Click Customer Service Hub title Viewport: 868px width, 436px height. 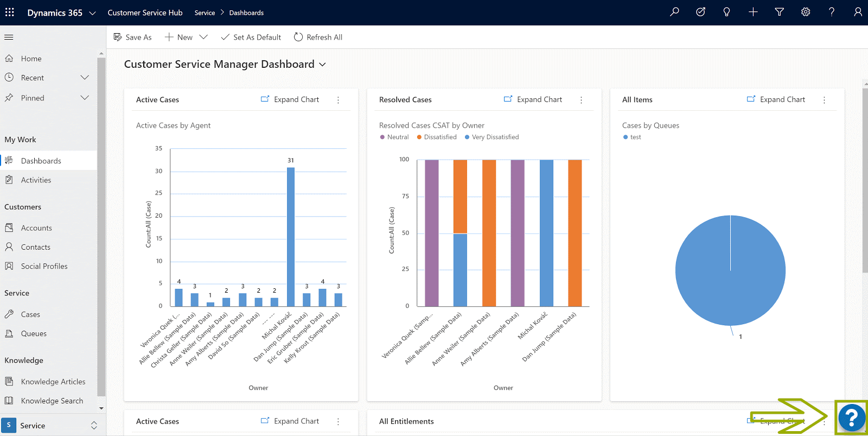pos(145,12)
